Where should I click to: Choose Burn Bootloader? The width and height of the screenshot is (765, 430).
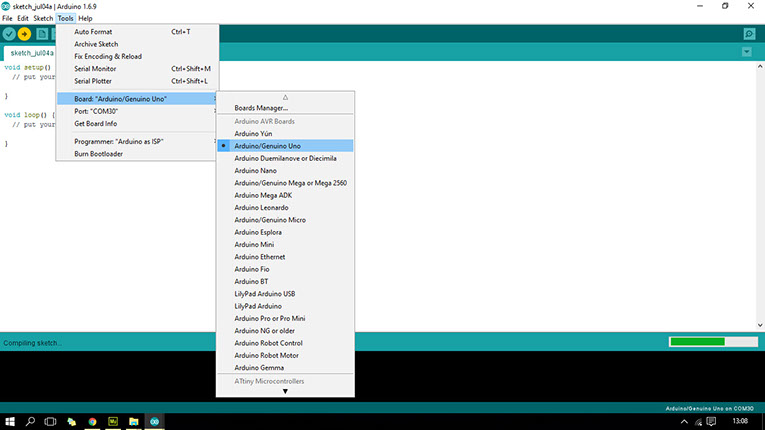tap(137, 154)
